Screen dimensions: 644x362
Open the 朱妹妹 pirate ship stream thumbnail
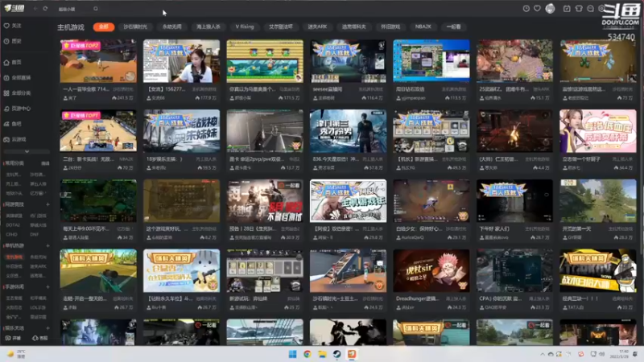(182, 131)
